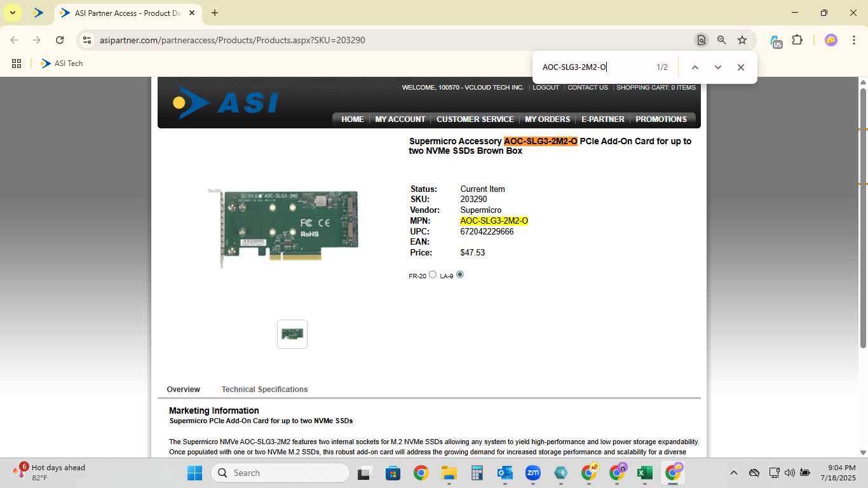868x488 pixels.
Task: Select the FR-20 radio button
Action: [433, 274]
